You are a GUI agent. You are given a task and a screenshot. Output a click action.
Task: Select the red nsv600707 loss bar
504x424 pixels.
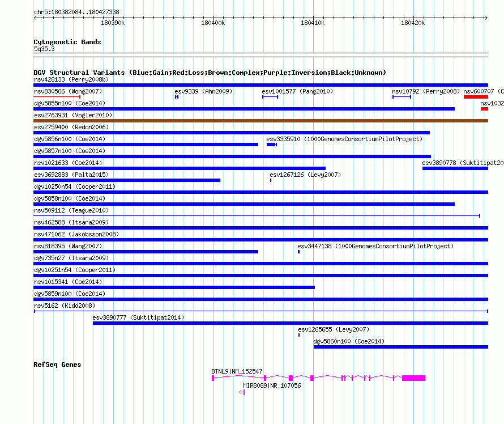point(476,97)
